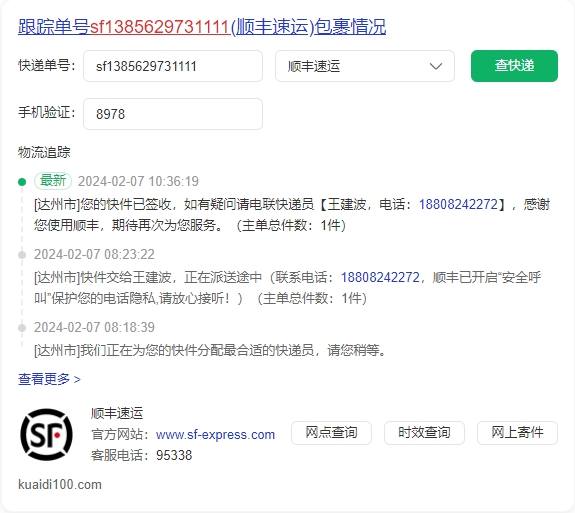Call courier phone number in latest update
This screenshot has height=513, width=575.
(x=458, y=204)
